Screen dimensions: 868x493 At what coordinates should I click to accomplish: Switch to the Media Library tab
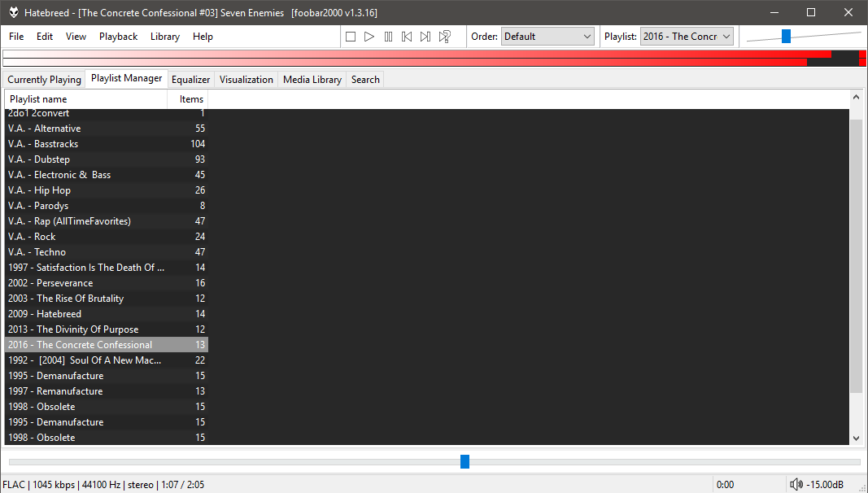[312, 80]
